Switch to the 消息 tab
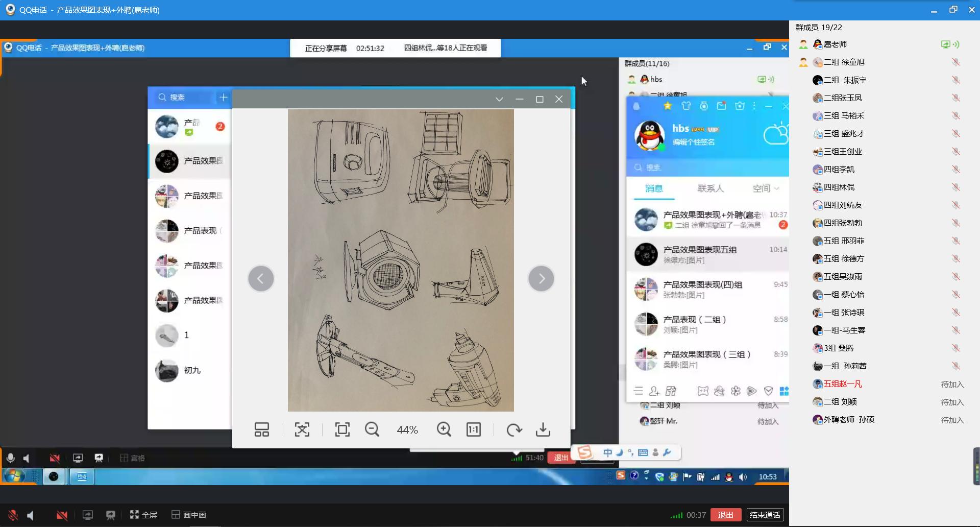 tap(654, 188)
